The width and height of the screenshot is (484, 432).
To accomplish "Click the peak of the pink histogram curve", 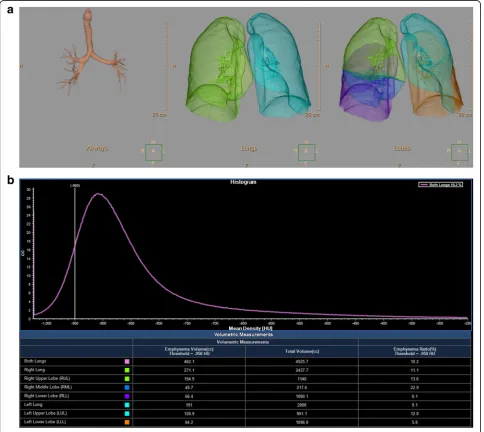I will click(x=98, y=194).
